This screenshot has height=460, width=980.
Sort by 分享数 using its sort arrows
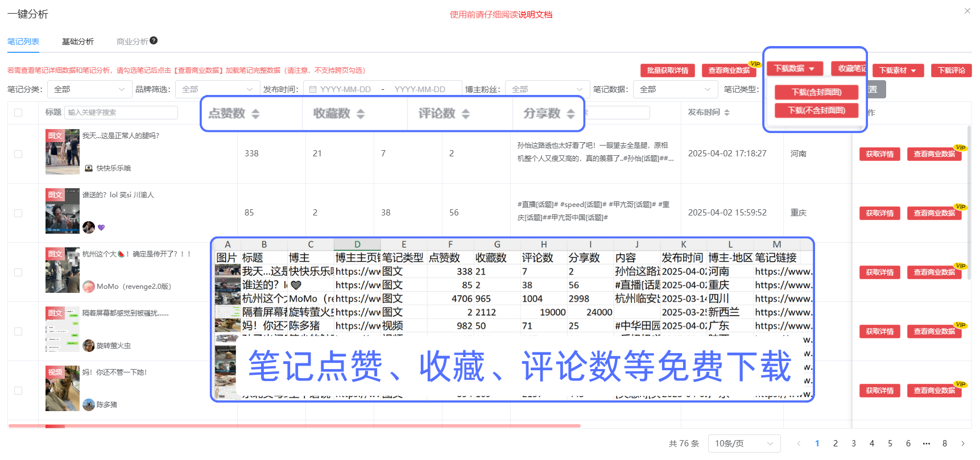click(x=571, y=114)
